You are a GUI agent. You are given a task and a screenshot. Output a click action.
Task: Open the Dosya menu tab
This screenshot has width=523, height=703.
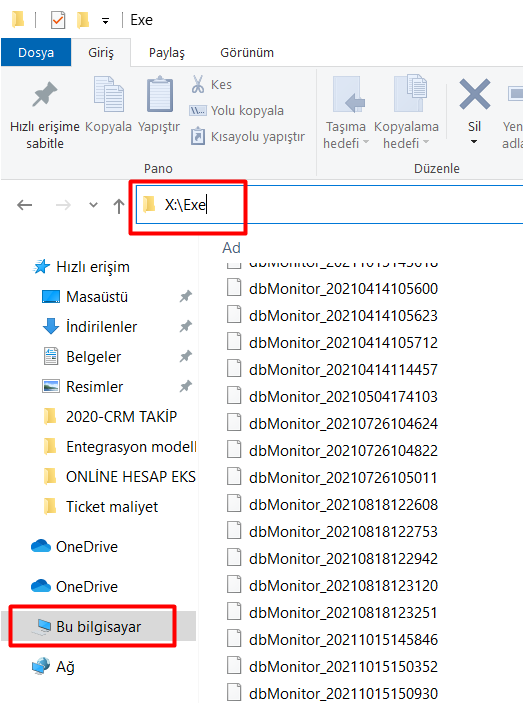click(36, 52)
